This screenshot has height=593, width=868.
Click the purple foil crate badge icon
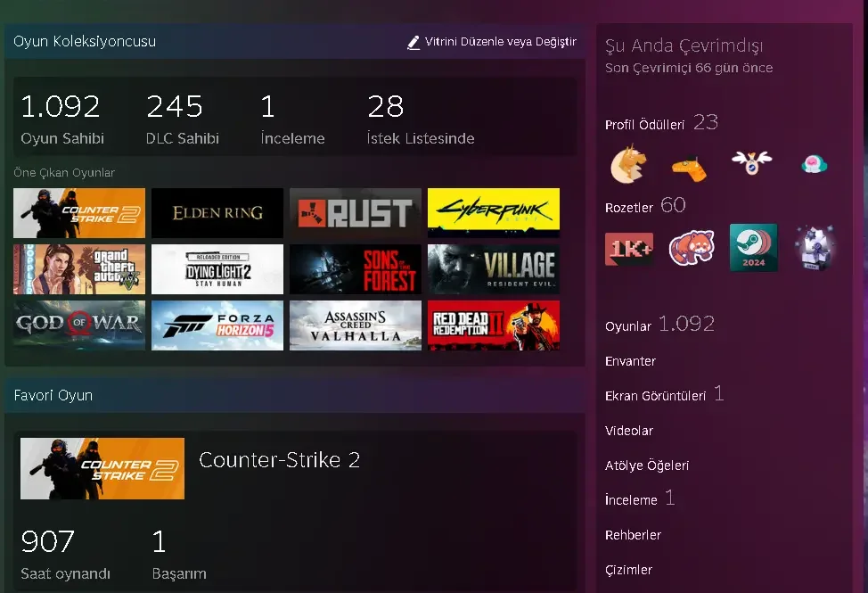814,247
